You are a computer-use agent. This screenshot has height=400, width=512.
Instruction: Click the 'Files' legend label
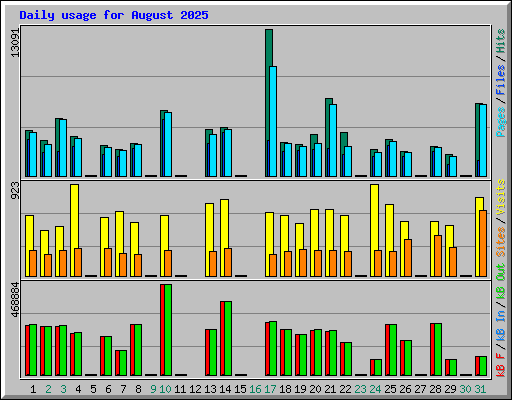[x=501, y=80]
